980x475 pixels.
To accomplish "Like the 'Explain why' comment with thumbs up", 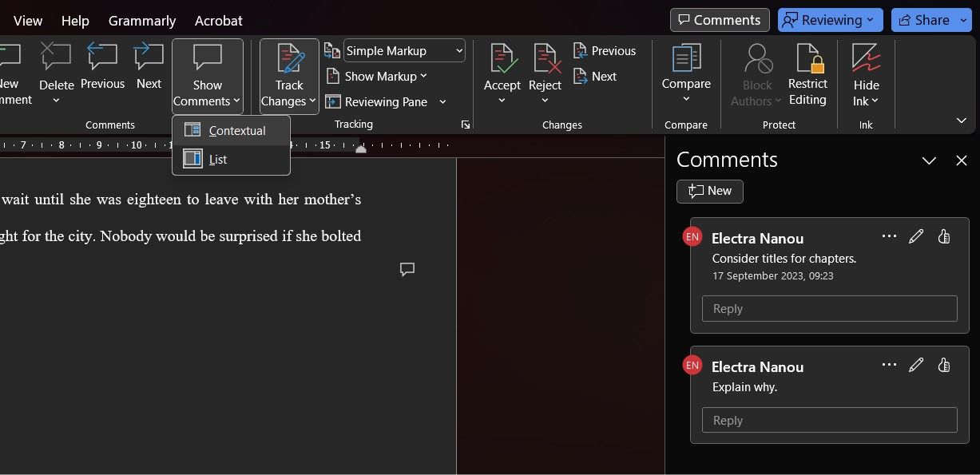I will pyautogui.click(x=943, y=365).
